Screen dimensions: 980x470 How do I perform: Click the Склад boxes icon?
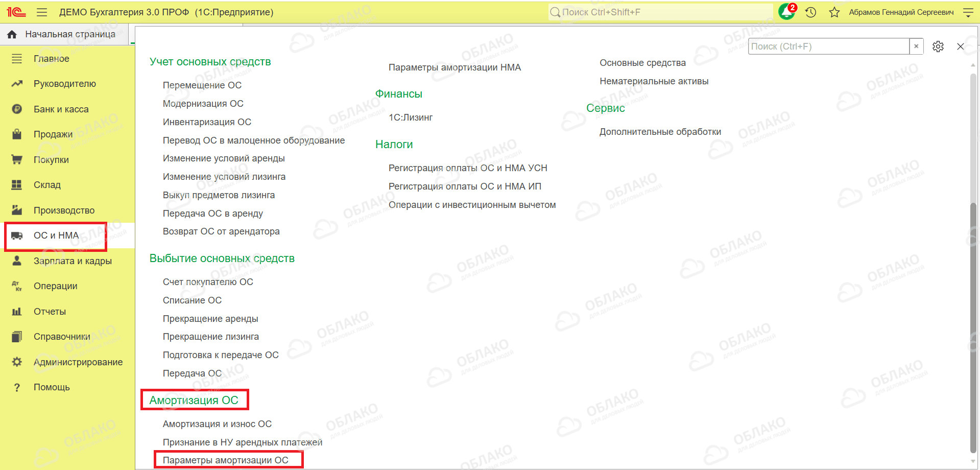pyautogui.click(x=17, y=184)
